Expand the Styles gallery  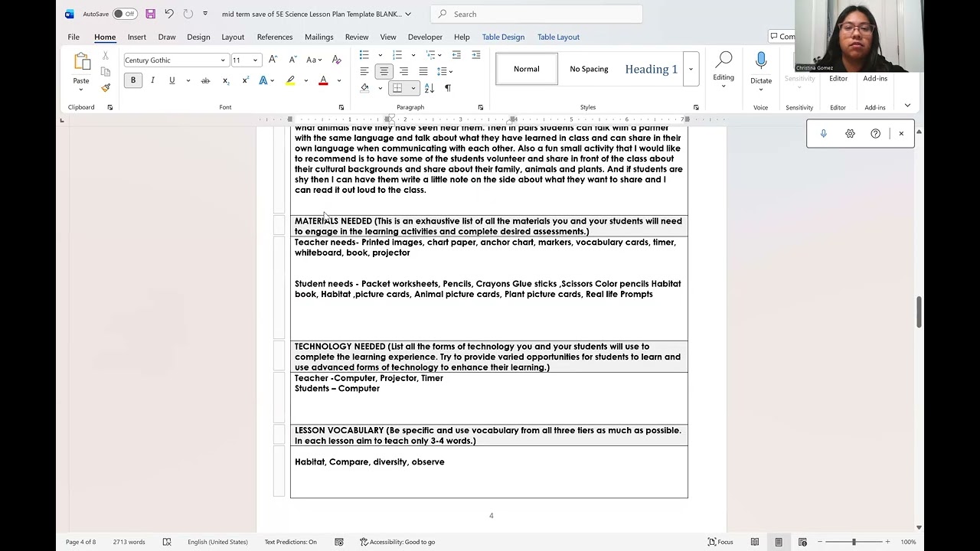(691, 69)
